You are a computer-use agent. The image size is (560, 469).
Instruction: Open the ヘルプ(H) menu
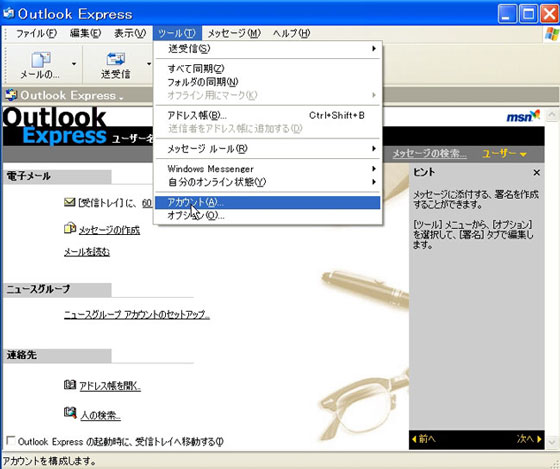pyautogui.click(x=291, y=34)
